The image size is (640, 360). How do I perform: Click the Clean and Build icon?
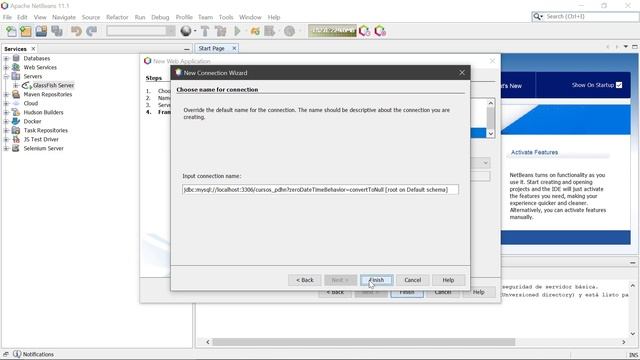coord(220,31)
